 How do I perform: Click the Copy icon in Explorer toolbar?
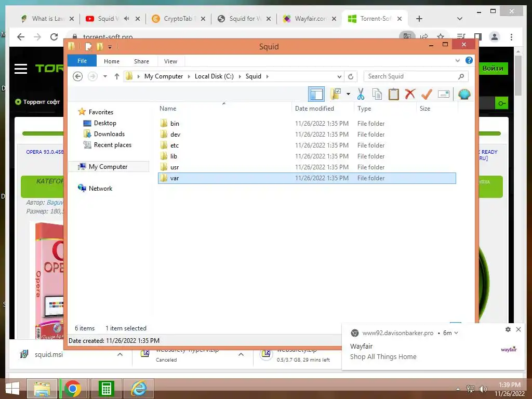[377, 94]
